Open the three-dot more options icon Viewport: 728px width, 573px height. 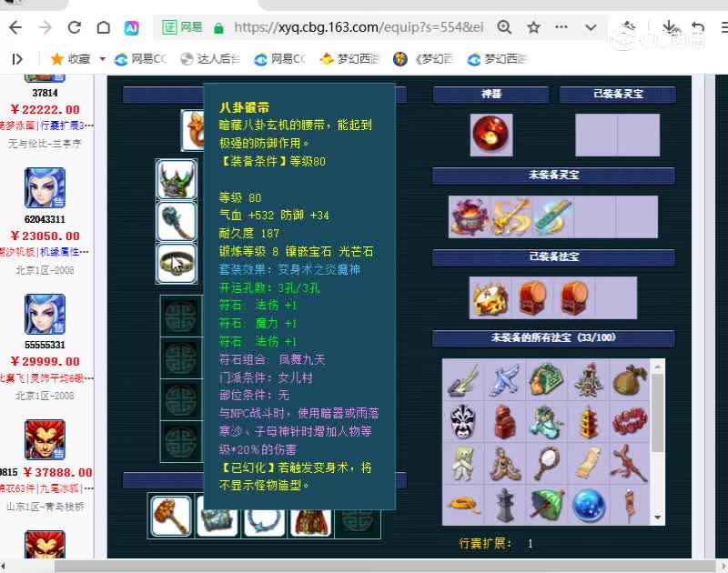click(561, 27)
